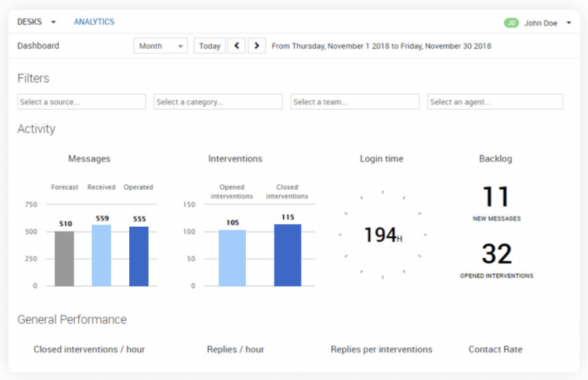Click the Select a source filter field
Image resolution: width=588 pixels, height=380 pixels.
coord(82,102)
